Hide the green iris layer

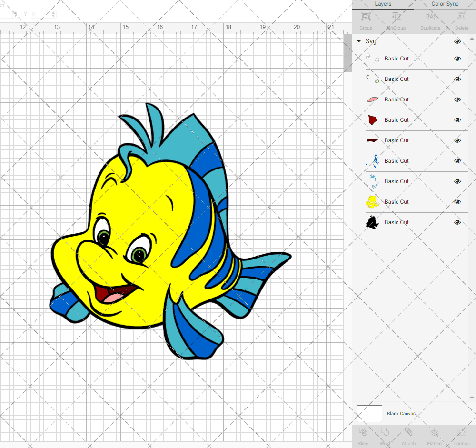pyautogui.click(x=457, y=79)
